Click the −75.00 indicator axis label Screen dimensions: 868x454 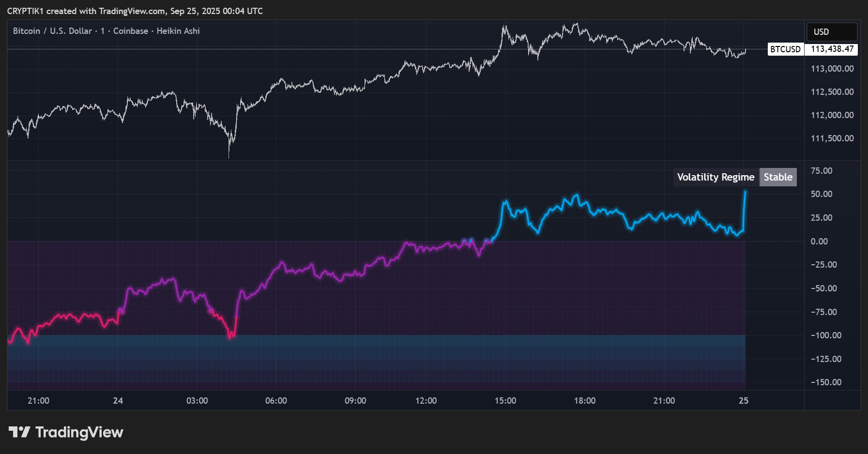coord(823,312)
